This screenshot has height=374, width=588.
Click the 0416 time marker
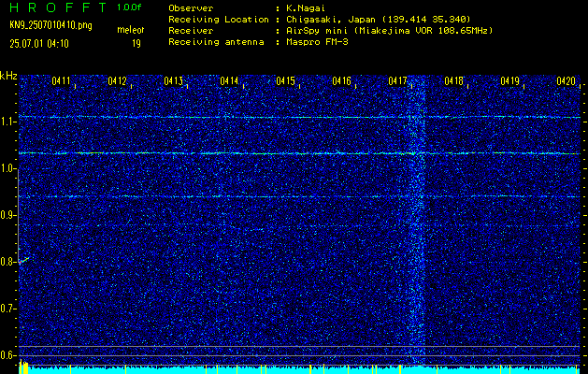pos(341,80)
